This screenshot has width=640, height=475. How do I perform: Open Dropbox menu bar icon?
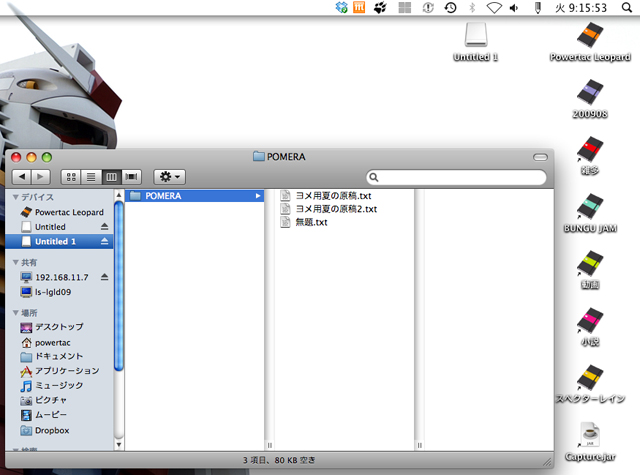341,7
